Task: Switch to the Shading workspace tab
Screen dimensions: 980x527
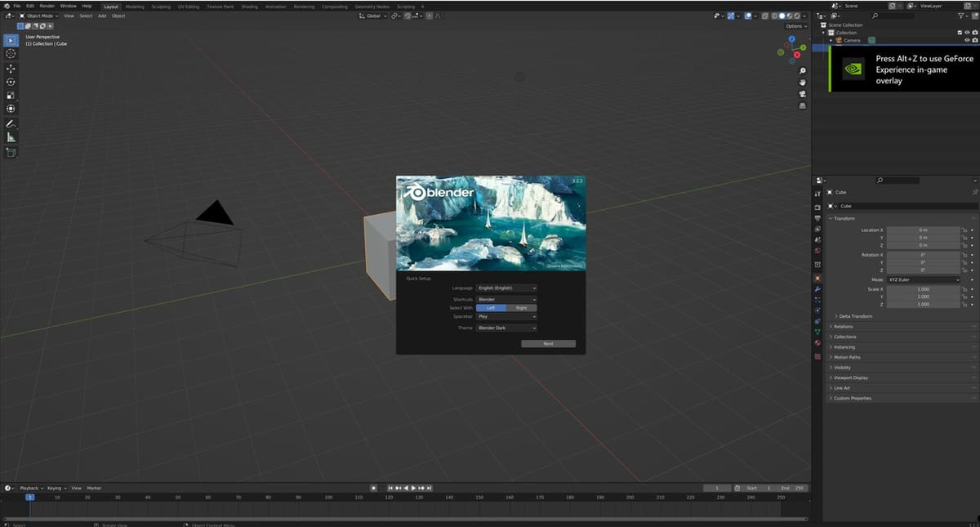Action: coord(250,6)
